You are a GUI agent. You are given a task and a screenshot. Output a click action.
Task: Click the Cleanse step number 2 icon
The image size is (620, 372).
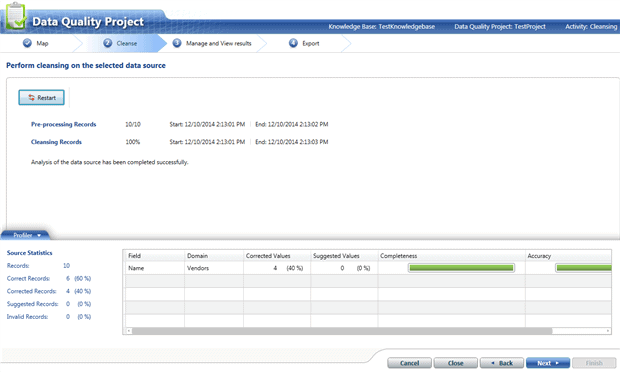108,43
